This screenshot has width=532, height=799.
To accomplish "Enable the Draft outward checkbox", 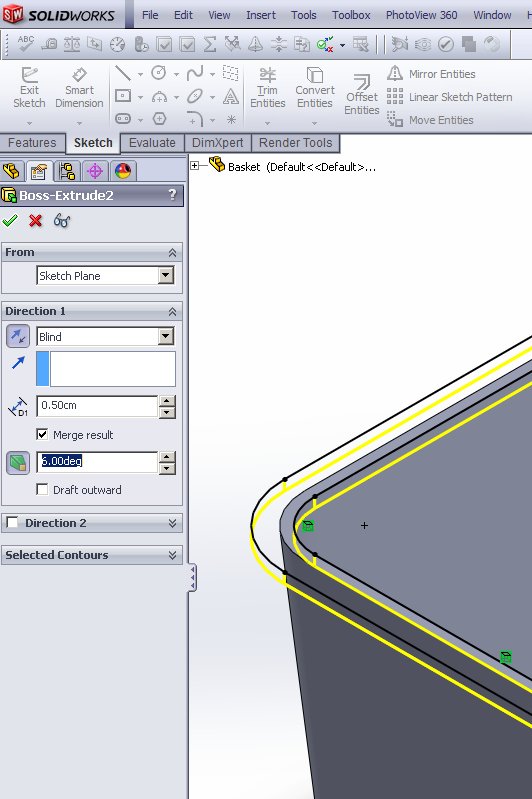I will (x=42, y=490).
